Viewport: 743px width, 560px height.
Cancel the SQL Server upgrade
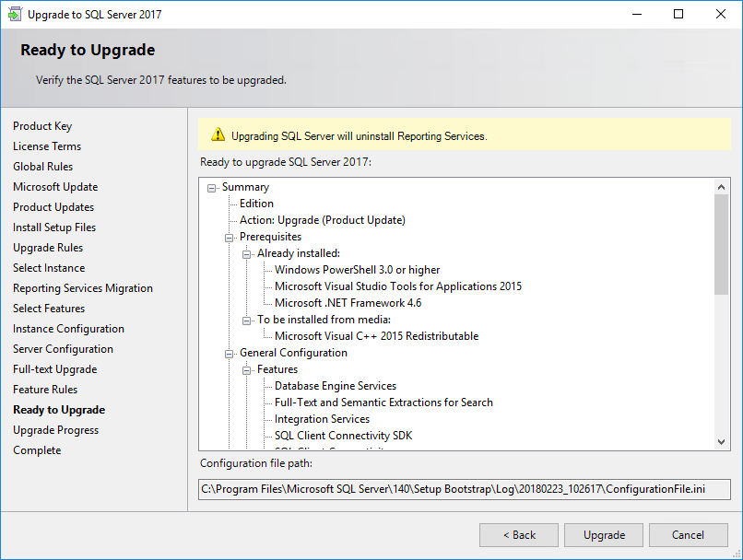pyautogui.click(x=688, y=535)
